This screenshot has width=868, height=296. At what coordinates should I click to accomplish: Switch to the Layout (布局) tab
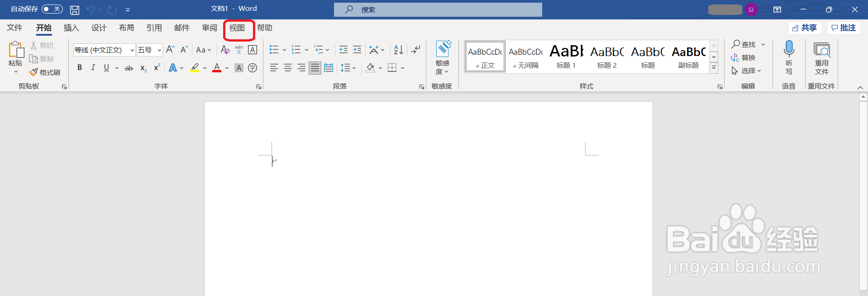pyautogui.click(x=126, y=28)
